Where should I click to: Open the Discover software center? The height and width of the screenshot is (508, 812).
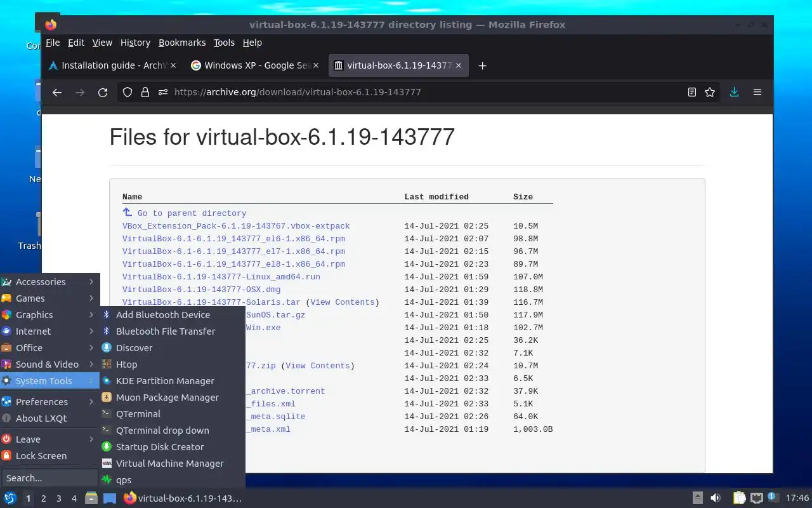(172, 348)
